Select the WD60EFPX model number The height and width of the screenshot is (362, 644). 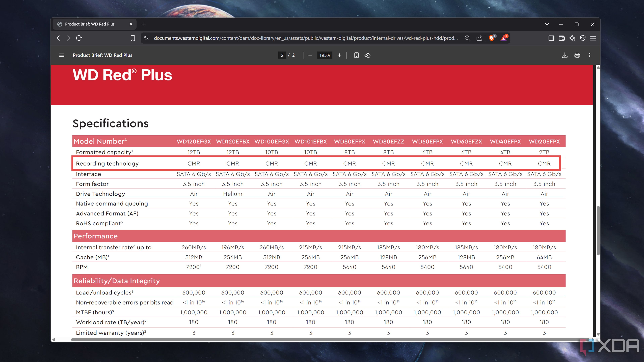pyautogui.click(x=427, y=141)
